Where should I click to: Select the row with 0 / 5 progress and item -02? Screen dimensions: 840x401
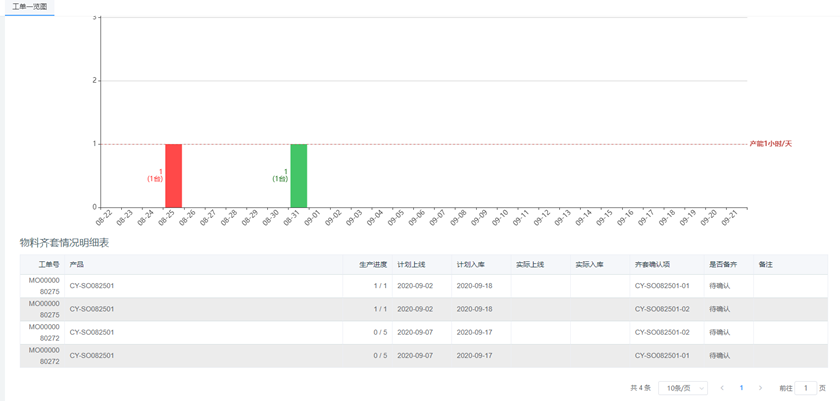(x=400, y=332)
